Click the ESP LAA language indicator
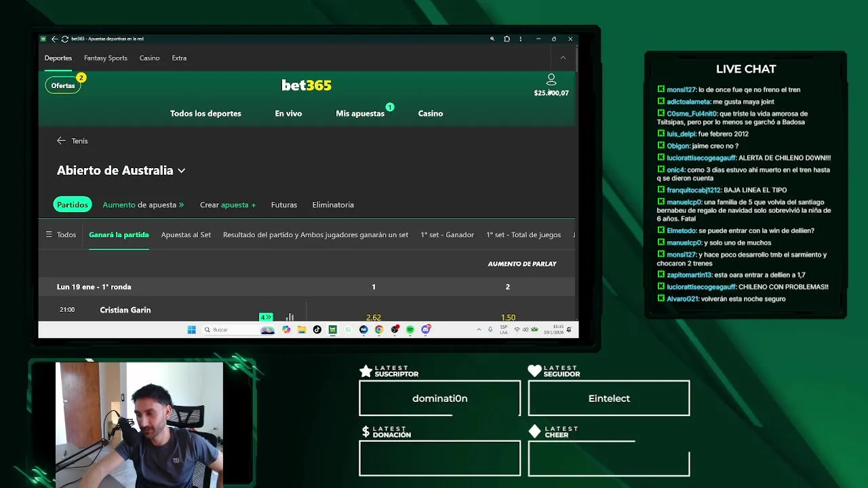The height and width of the screenshot is (488, 868). coord(504,329)
